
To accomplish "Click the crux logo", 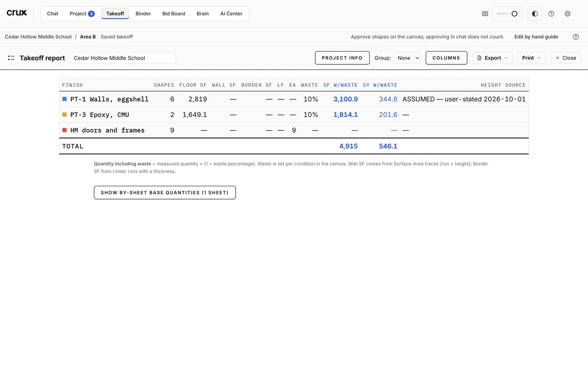I will click(x=17, y=13).
